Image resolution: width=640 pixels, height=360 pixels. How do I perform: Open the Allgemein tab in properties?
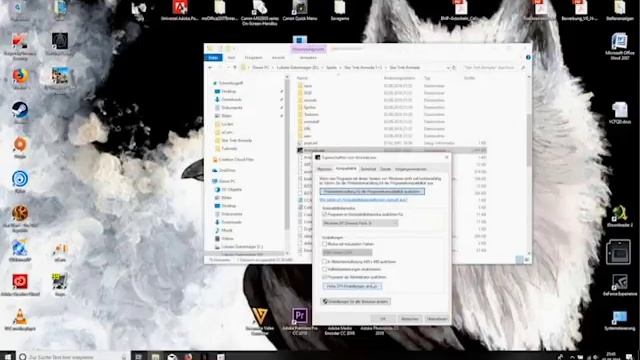coord(324,169)
